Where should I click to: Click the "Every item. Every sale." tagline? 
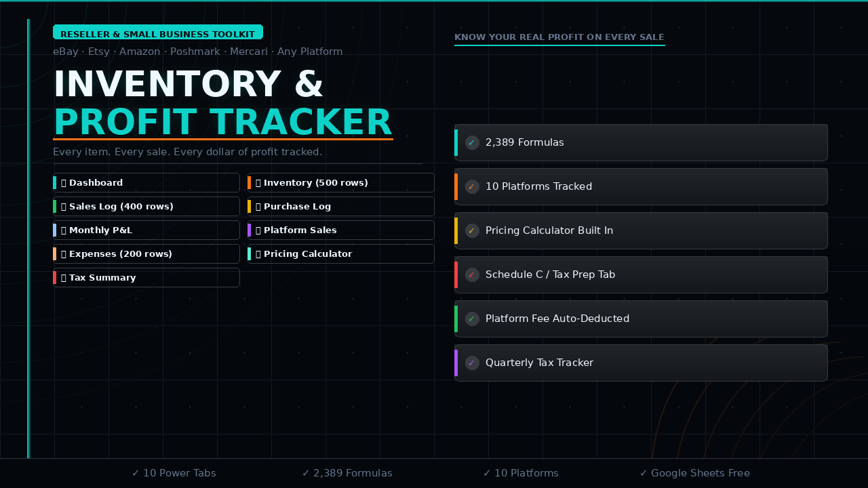pos(188,152)
